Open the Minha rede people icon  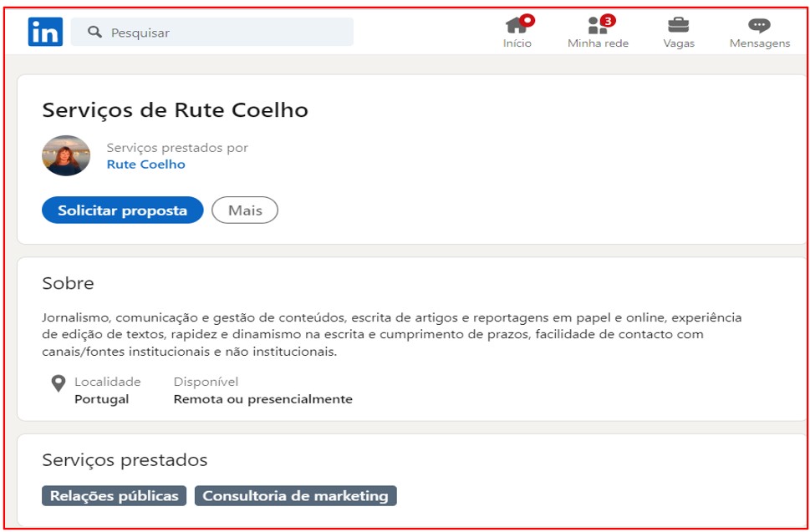597,26
